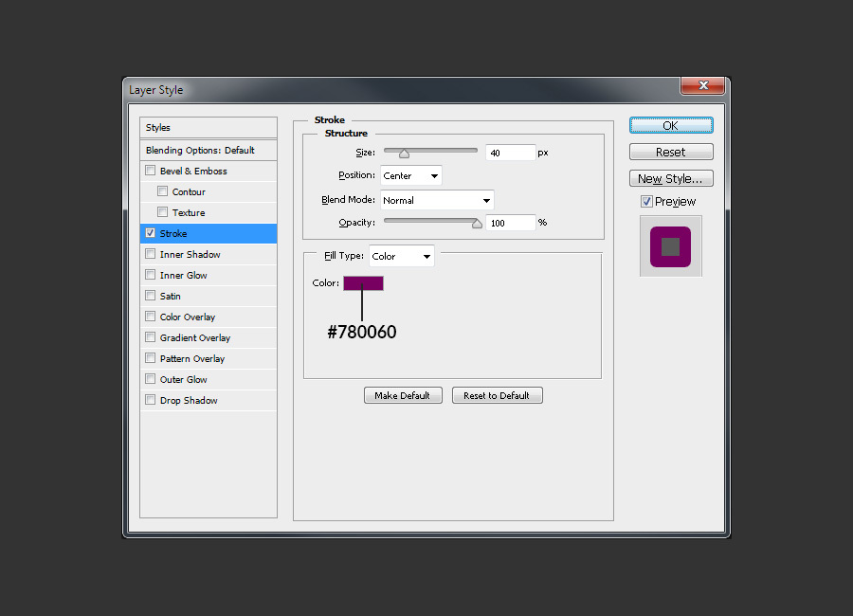Image resolution: width=853 pixels, height=616 pixels.
Task: Enable the Color Overlay effect
Action: (x=150, y=317)
